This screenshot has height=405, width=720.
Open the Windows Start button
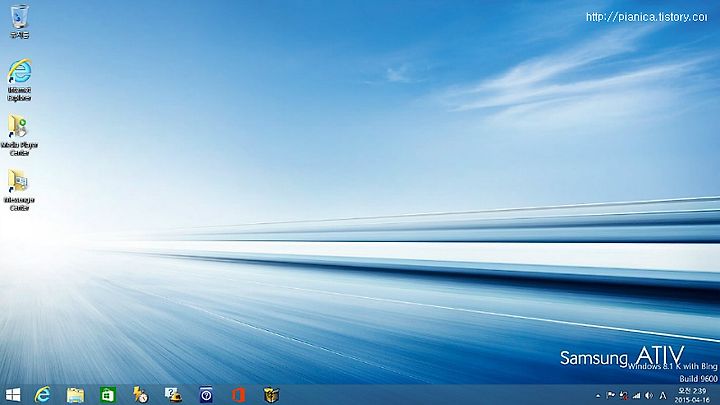pos(13,395)
